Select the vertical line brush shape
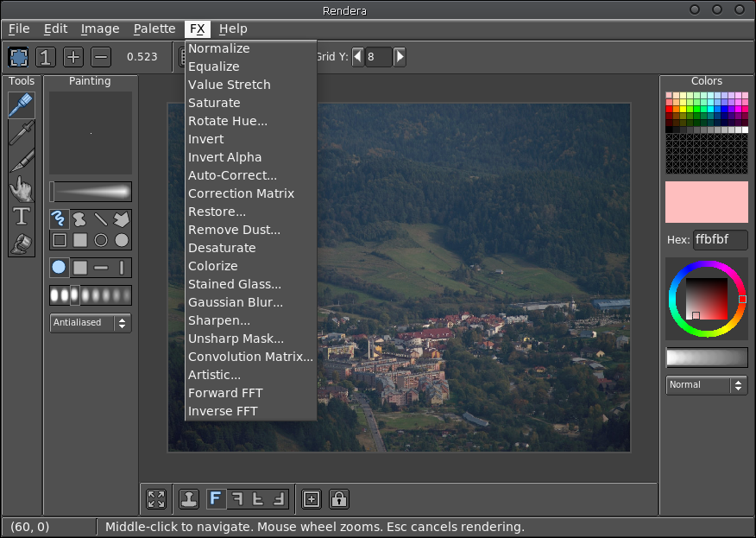 pyautogui.click(x=122, y=268)
